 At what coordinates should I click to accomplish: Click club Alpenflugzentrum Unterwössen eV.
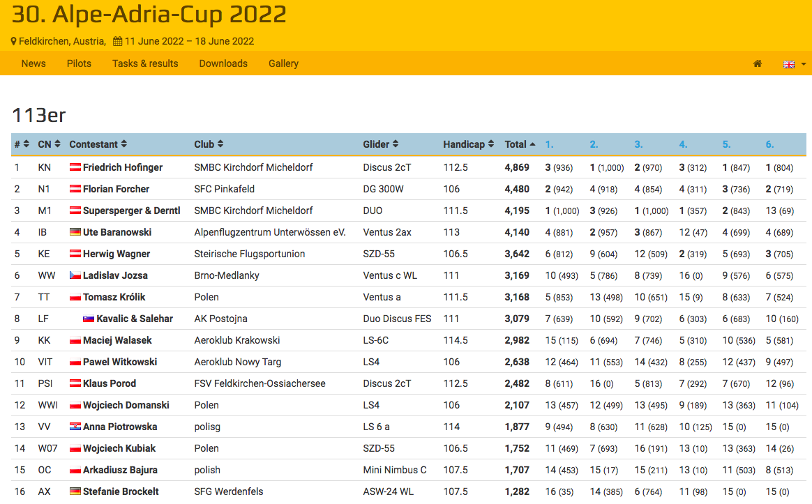pos(270,232)
